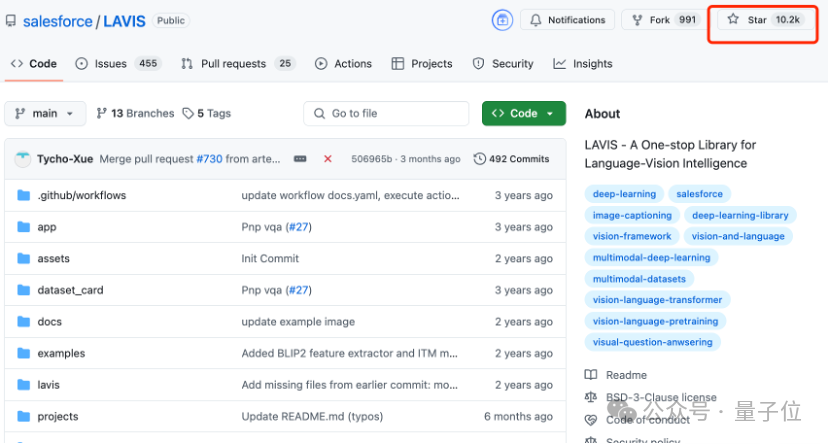828x444 pixels.
Task: Open the Update README.md (typos) commit message
Action: [x=312, y=417]
